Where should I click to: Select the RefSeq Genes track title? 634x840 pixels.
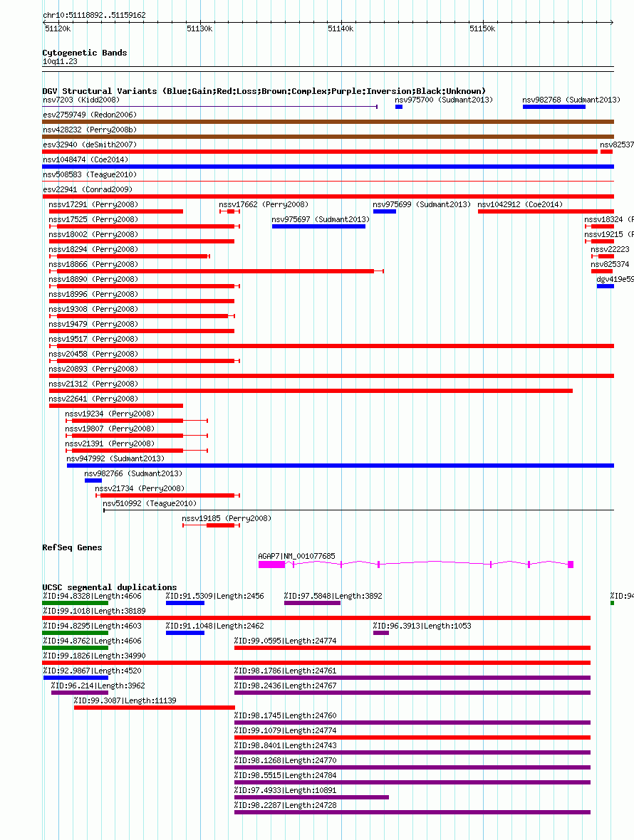[72, 547]
